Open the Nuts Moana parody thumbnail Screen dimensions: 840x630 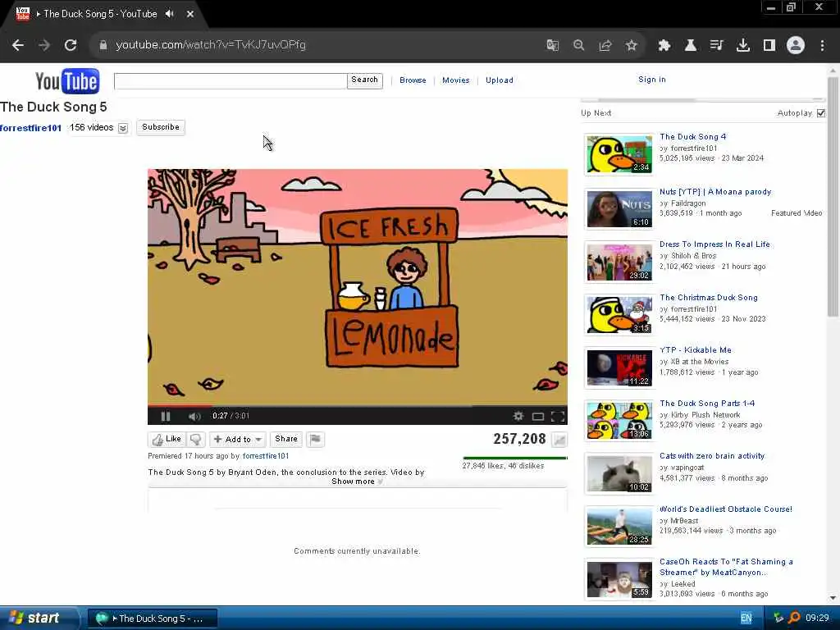click(x=619, y=209)
